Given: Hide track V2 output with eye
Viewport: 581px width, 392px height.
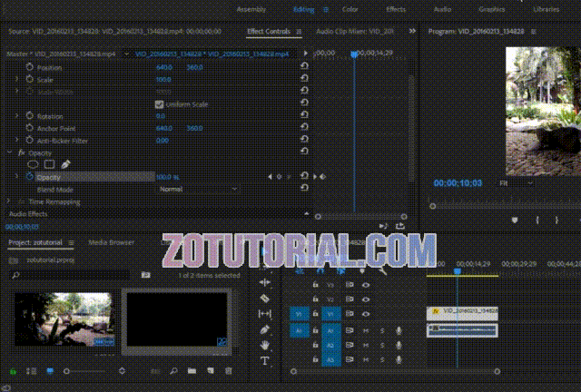Looking at the screenshot, I should click(366, 299).
